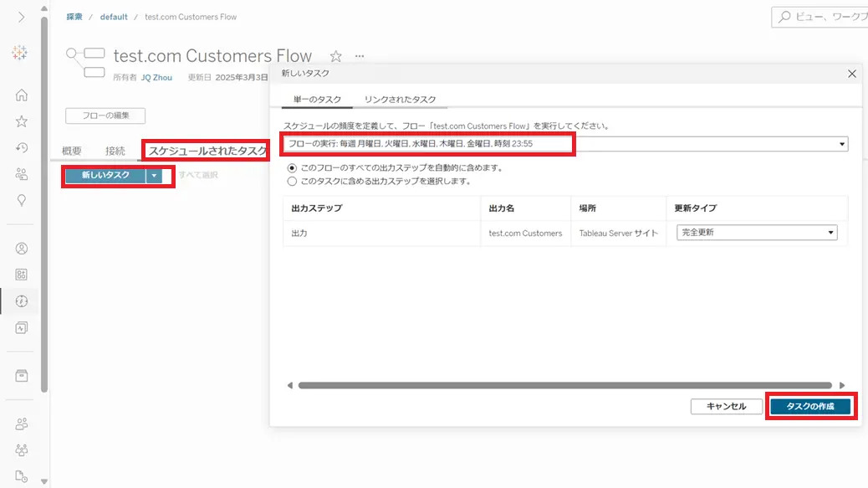Viewport: 868px width, 488px height.
Task: Click the Tableau logo icon
Action: pos(20,53)
